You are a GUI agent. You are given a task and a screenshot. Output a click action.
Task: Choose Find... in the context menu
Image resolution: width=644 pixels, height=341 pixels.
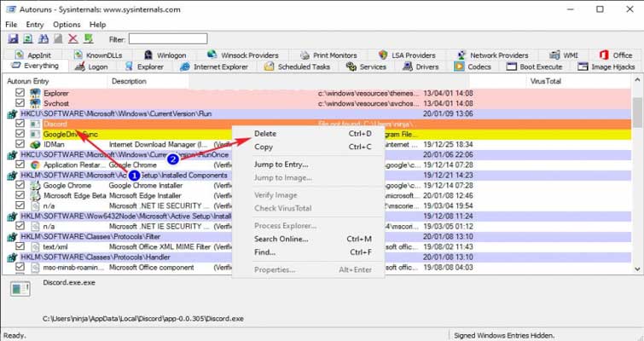pyautogui.click(x=309, y=252)
